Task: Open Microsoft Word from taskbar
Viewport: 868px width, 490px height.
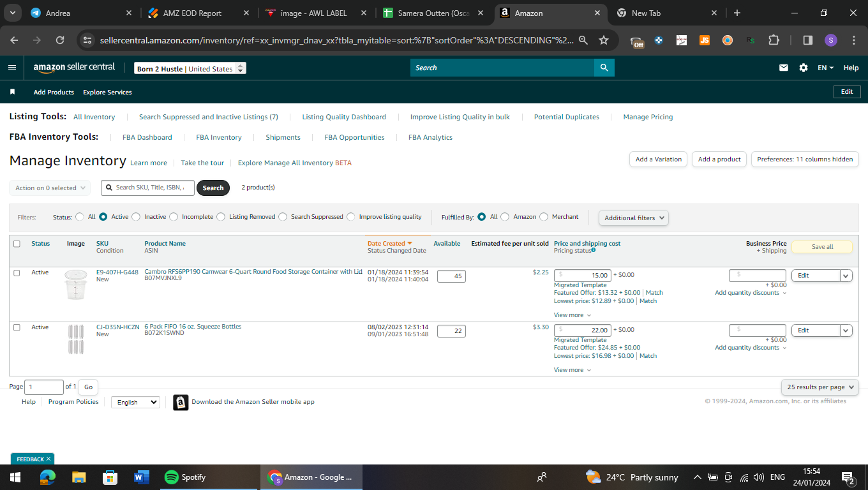Action: tap(141, 477)
